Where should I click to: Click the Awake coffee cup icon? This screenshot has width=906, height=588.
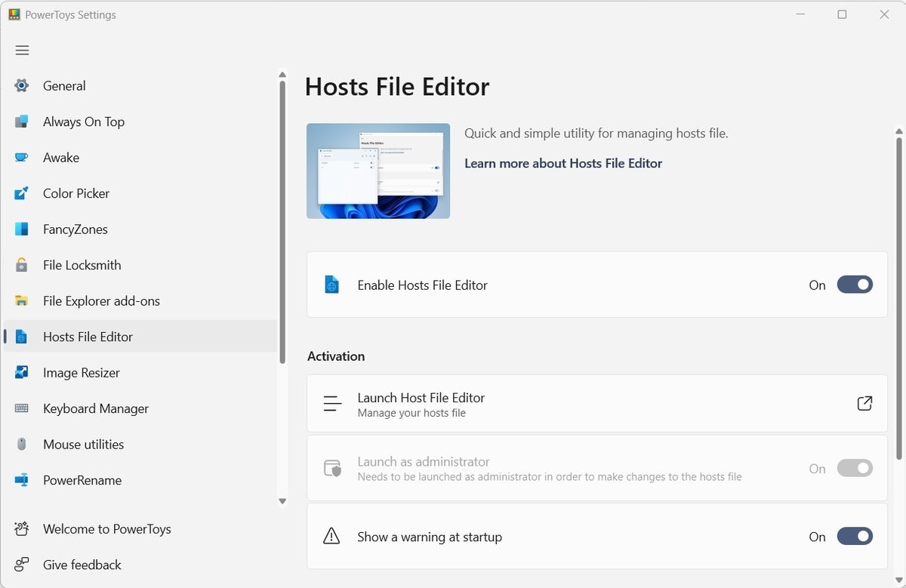(x=22, y=158)
